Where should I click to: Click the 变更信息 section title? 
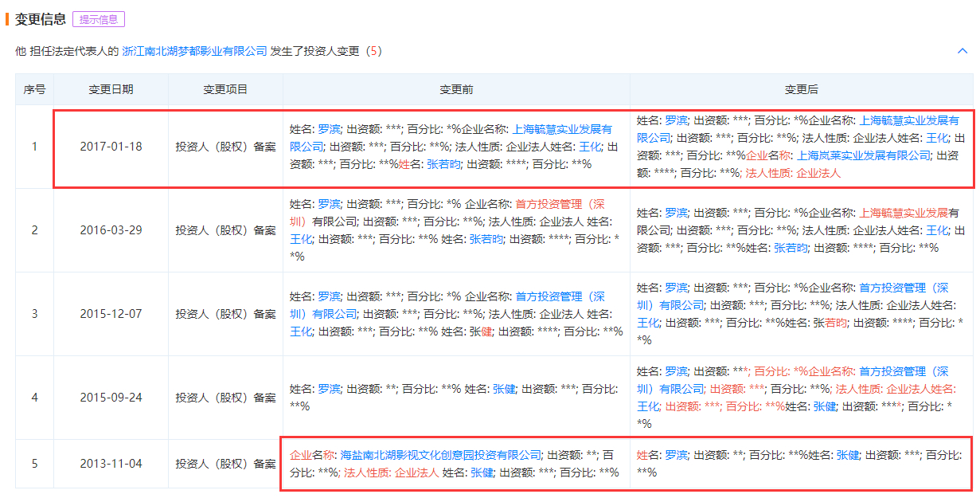click(40, 20)
